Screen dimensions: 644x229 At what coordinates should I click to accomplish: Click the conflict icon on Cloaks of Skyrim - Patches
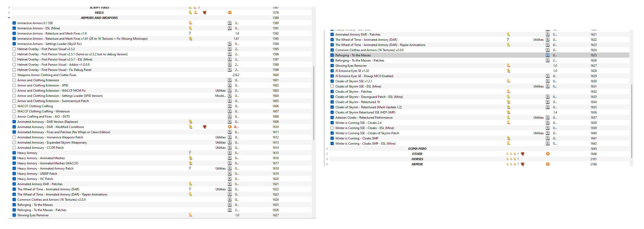click(508, 91)
